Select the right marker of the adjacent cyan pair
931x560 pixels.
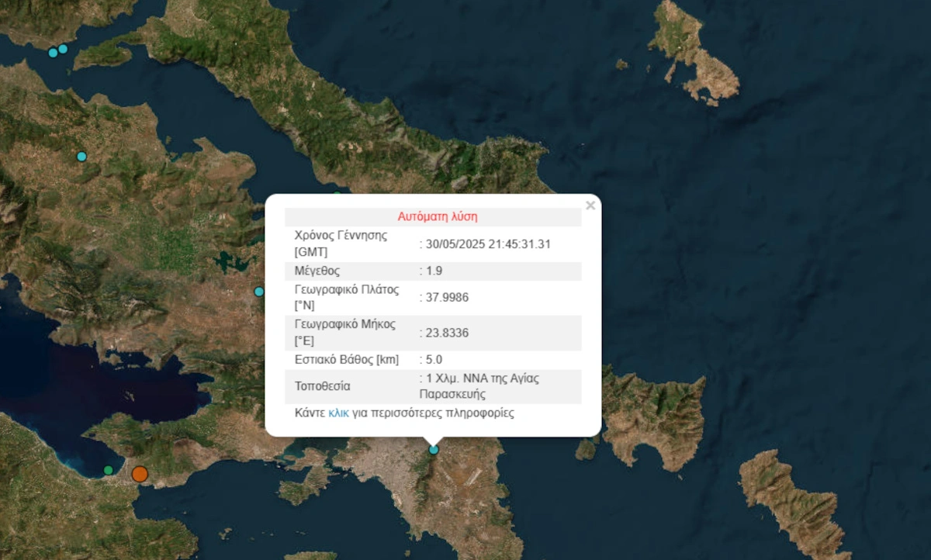(x=63, y=49)
